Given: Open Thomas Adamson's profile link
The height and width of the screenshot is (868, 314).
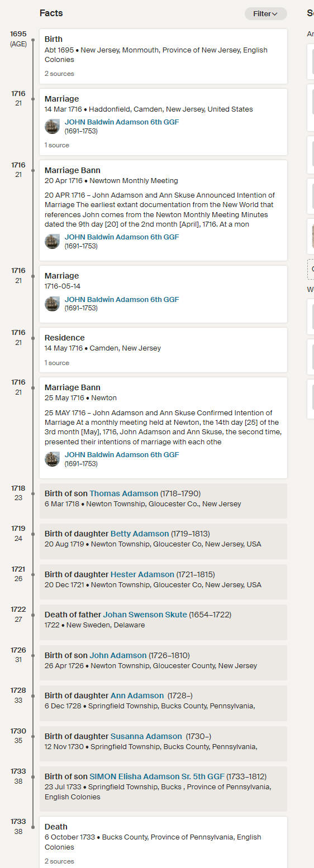Looking at the screenshot, I should click(x=124, y=493).
